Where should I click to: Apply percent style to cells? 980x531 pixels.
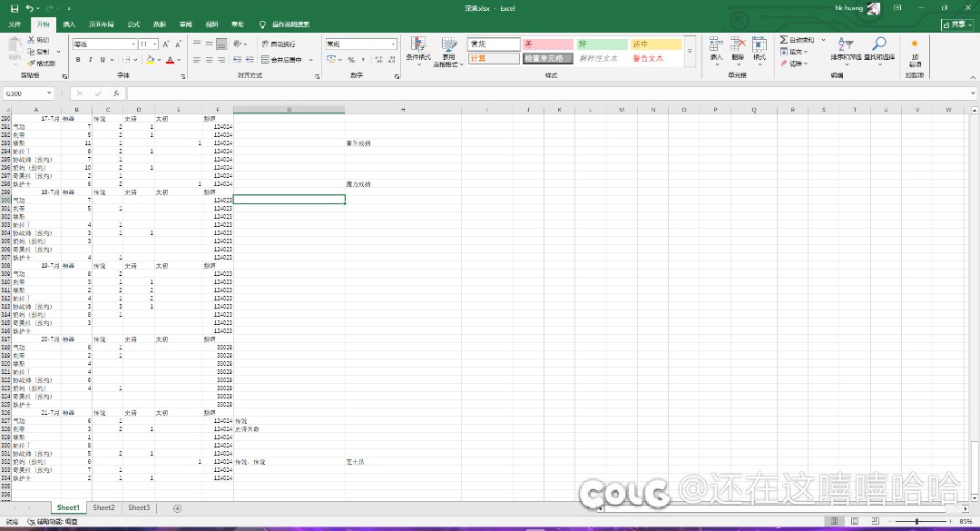click(x=351, y=60)
